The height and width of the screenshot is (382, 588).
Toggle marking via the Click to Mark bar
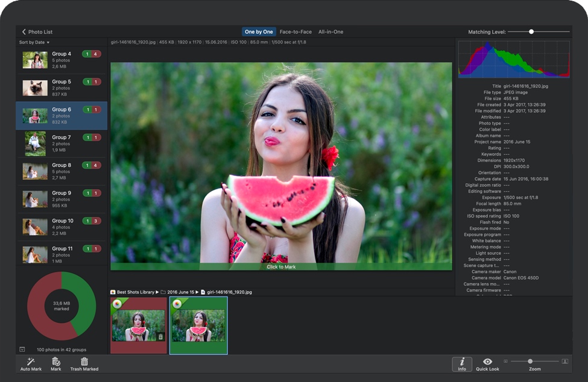pyautogui.click(x=281, y=266)
